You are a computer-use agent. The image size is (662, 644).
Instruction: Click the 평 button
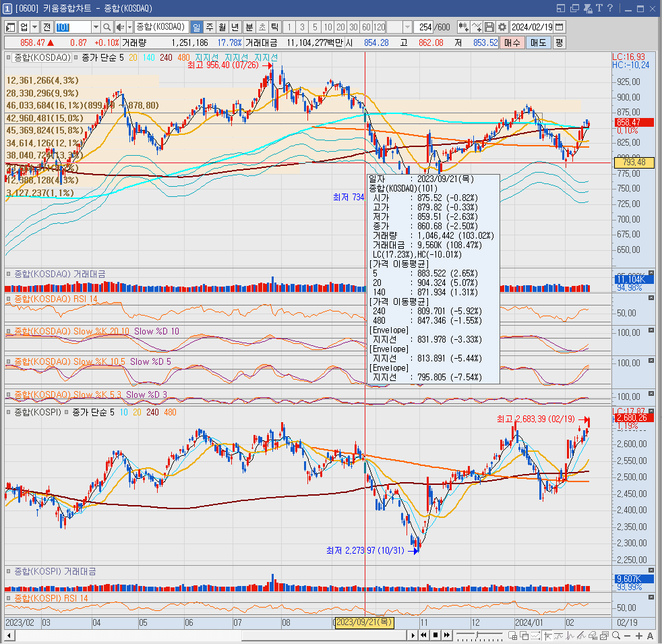tap(559, 42)
